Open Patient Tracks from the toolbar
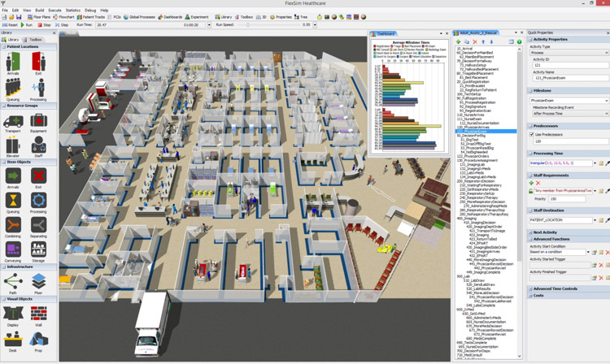Screen dimensions: 610x364 pyautogui.click(x=91, y=17)
